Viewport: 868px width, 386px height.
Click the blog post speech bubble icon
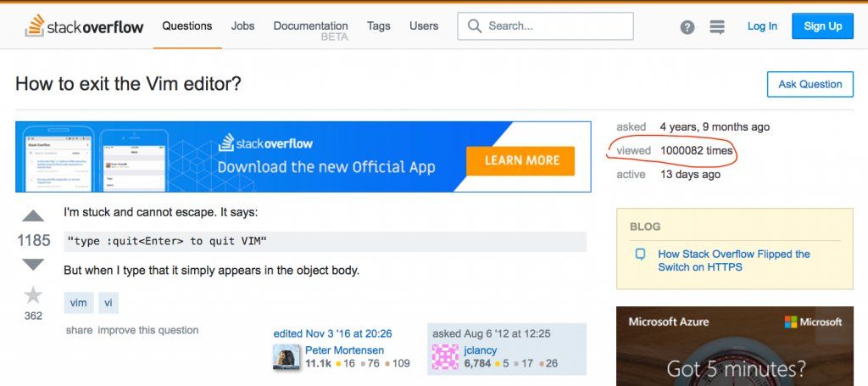[641, 255]
